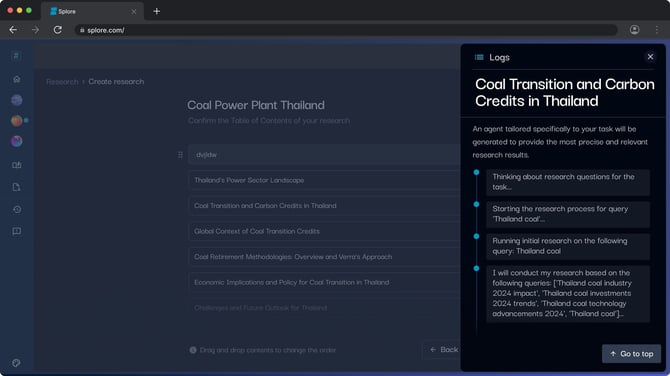Select Global Context of Coal Transition Credits
670x376 pixels.
click(324, 231)
